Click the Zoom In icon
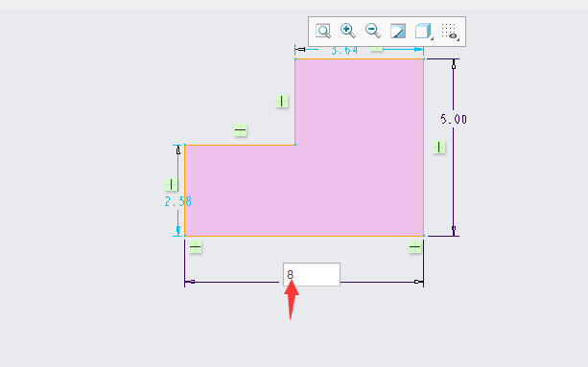The image size is (588, 367). click(x=347, y=31)
